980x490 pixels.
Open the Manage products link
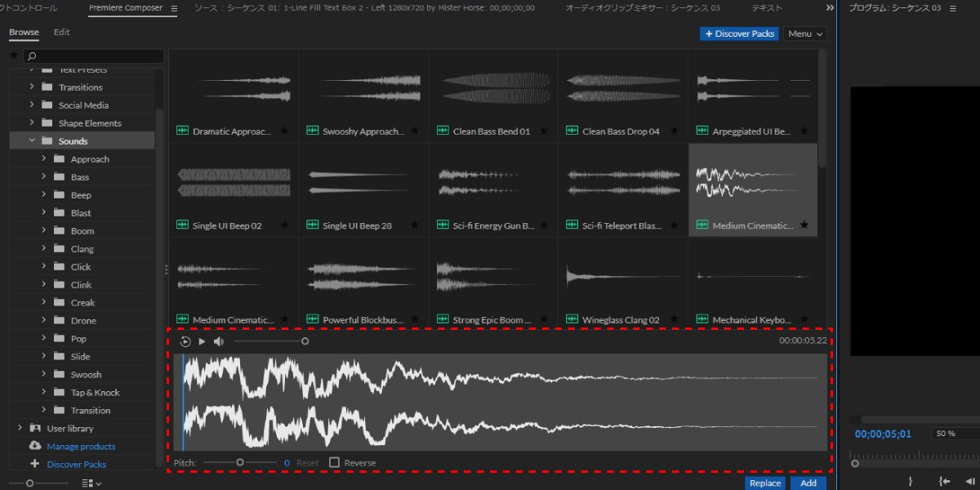click(81, 446)
